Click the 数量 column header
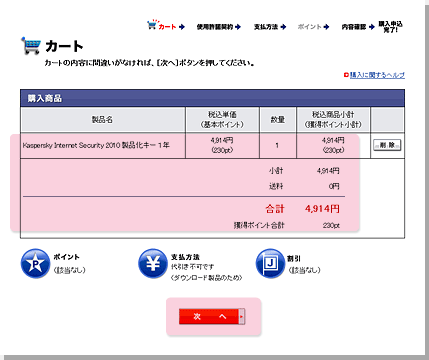The width and height of the screenshot is (429, 360). 278,119
